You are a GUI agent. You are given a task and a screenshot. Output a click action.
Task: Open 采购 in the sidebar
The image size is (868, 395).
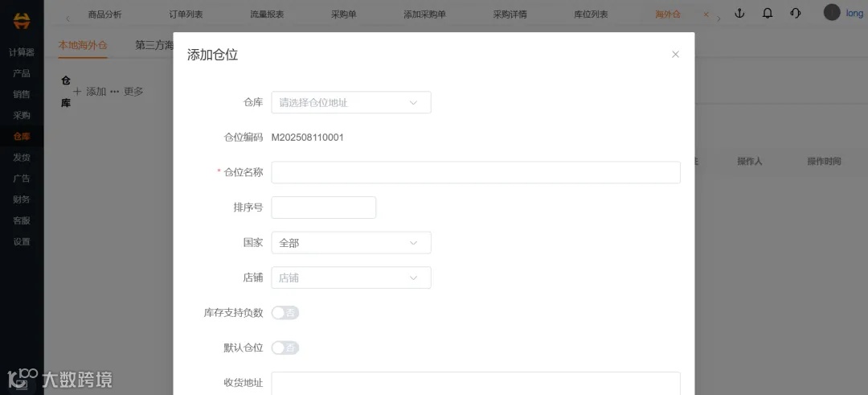22,115
